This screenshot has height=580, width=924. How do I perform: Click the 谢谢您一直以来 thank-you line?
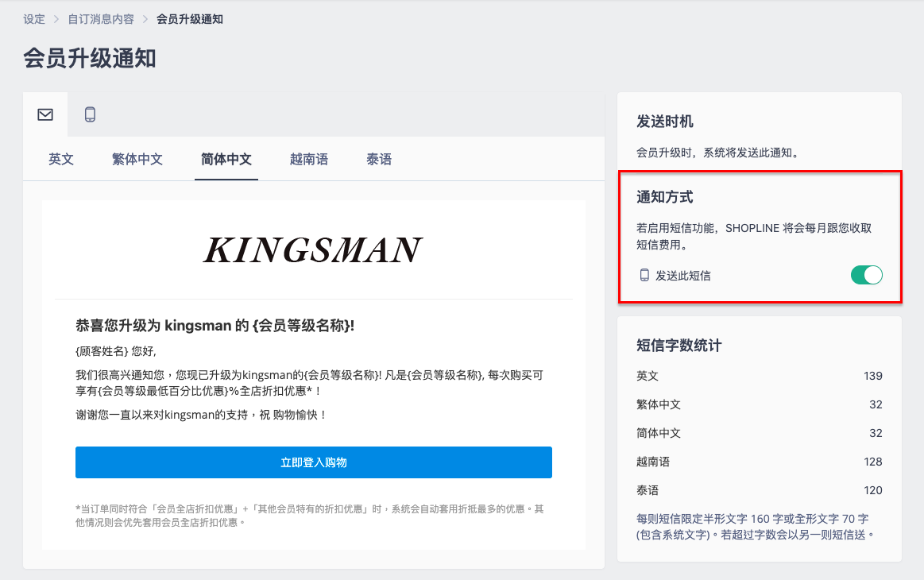[x=201, y=415]
